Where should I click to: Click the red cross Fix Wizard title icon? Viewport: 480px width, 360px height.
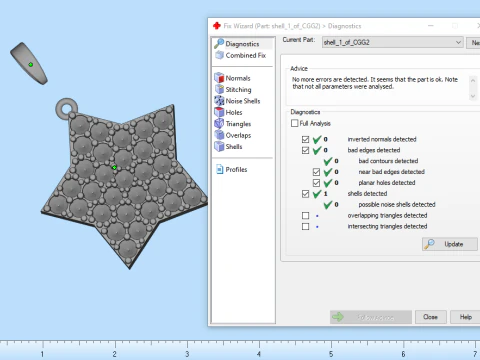point(217,26)
